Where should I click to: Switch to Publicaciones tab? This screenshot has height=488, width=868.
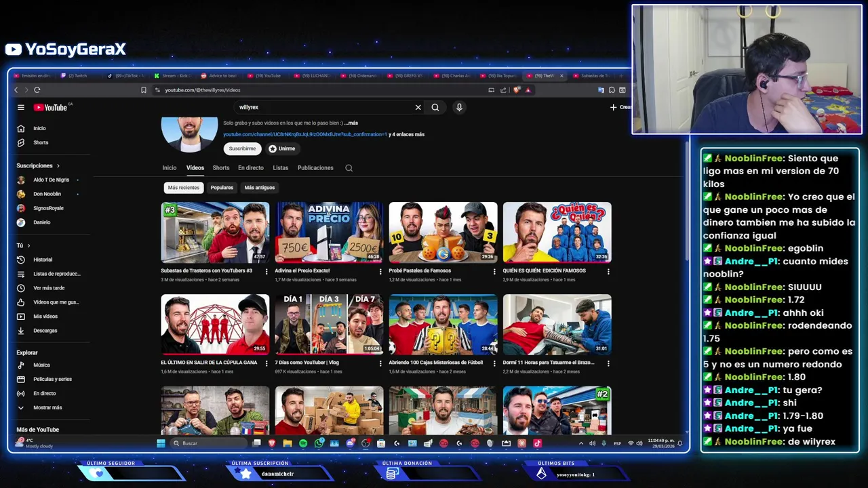315,167
